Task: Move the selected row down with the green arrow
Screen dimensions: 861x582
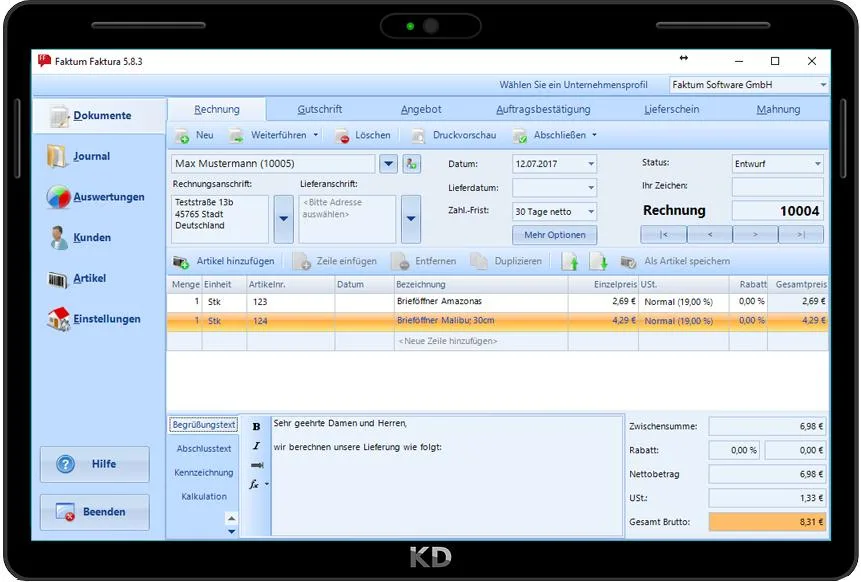Action: [599, 261]
